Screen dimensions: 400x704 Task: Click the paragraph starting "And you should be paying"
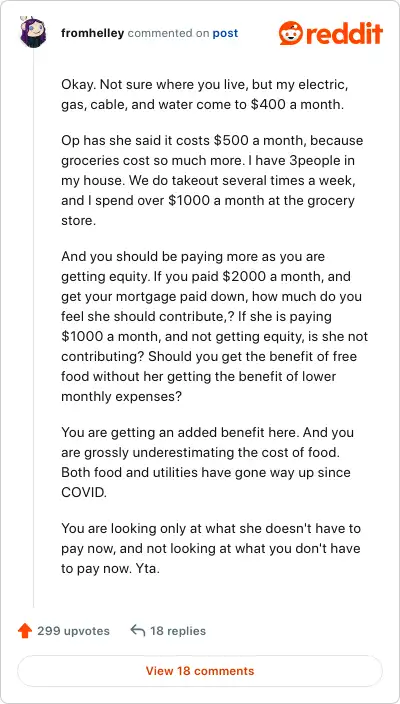click(215, 326)
